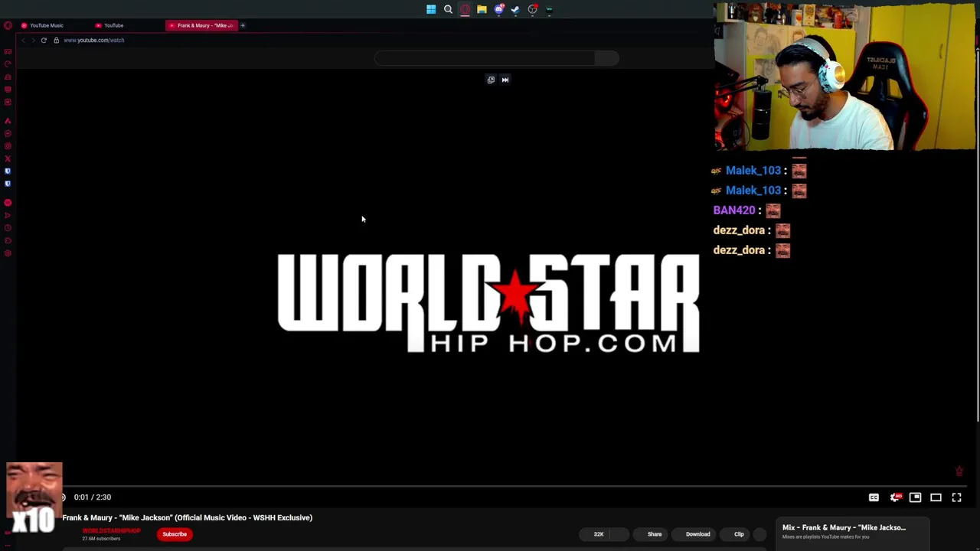Click the 0:01 / 2:30 time display

click(93, 497)
